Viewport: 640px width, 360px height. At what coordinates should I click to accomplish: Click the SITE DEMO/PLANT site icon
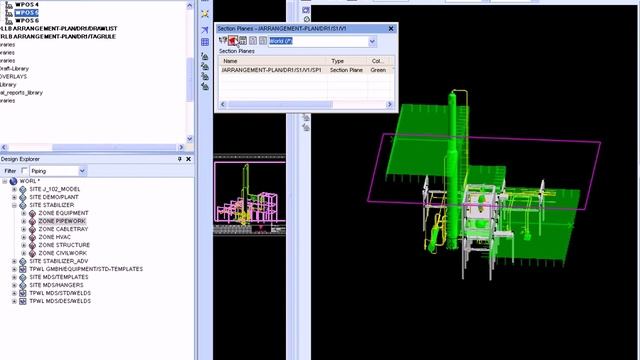[x=23, y=197]
